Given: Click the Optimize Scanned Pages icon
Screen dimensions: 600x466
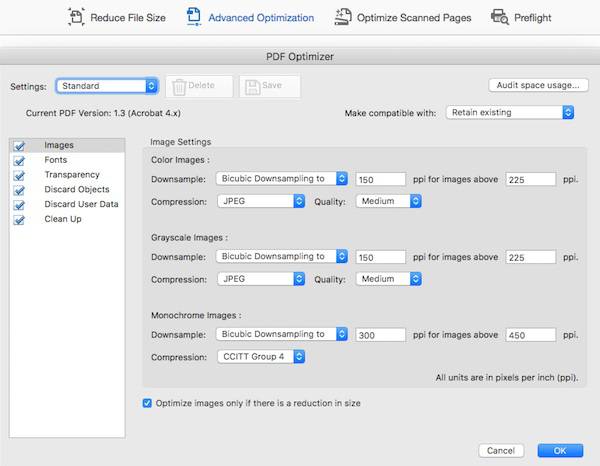Looking at the screenshot, I should [x=343, y=17].
